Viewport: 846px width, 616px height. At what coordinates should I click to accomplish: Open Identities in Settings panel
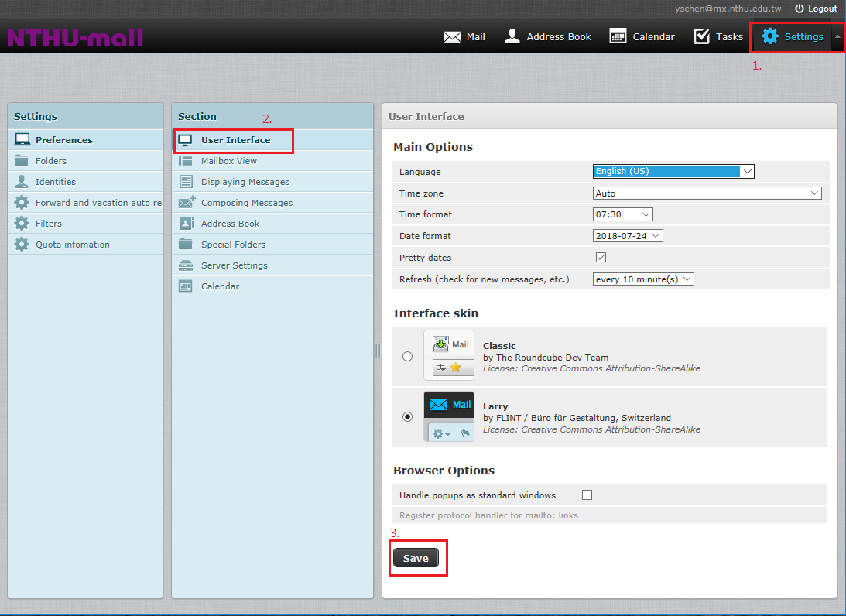point(56,182)
